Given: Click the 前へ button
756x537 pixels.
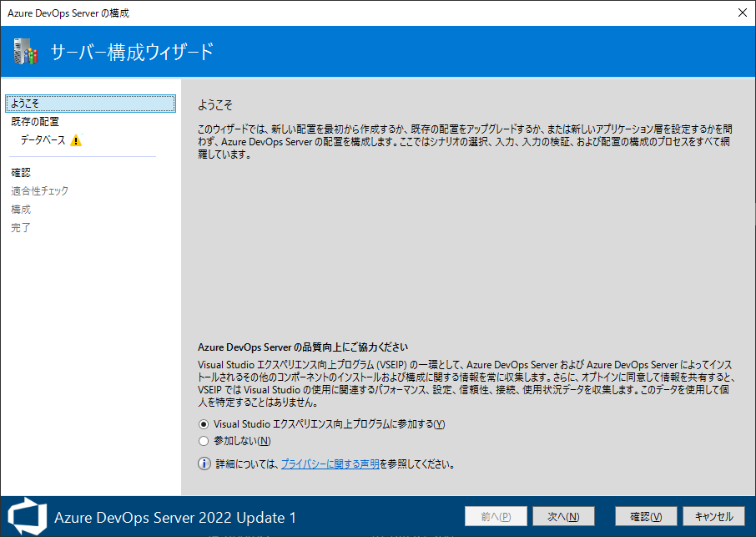Looking at the screenshot, I should click(x=496, y=516).
